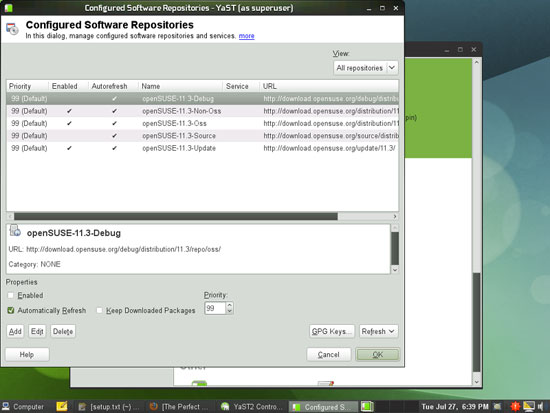
Task: Open the 'more' help link
Action: click(x=246, y=36)
